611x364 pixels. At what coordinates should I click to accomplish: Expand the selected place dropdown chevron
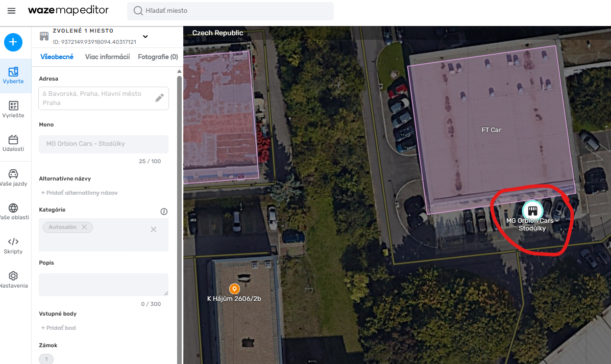[145, 36]
